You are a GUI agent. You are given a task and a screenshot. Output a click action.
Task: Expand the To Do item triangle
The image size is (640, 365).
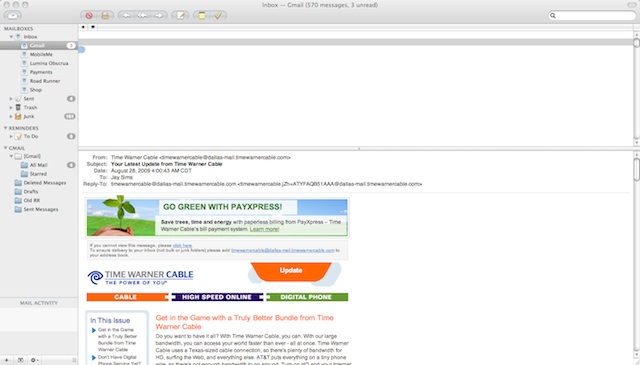coord(11,136)
